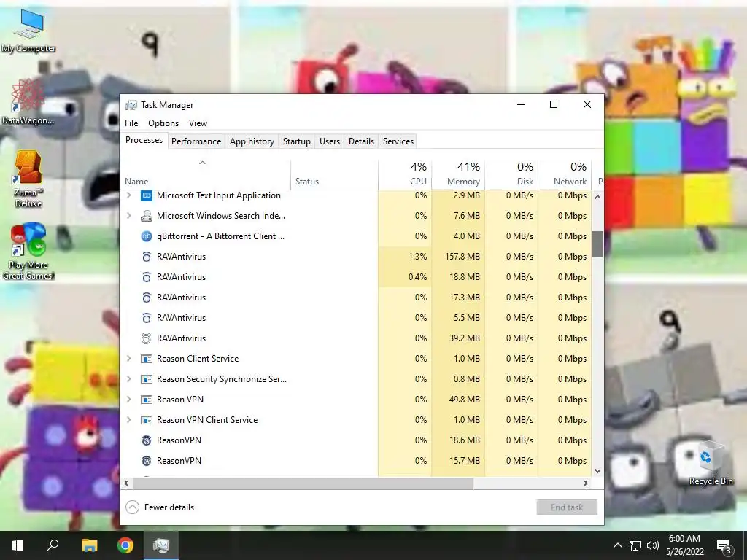
Task: Click the vertical scrollbar down arrow
Action: (x=598, y=471)
